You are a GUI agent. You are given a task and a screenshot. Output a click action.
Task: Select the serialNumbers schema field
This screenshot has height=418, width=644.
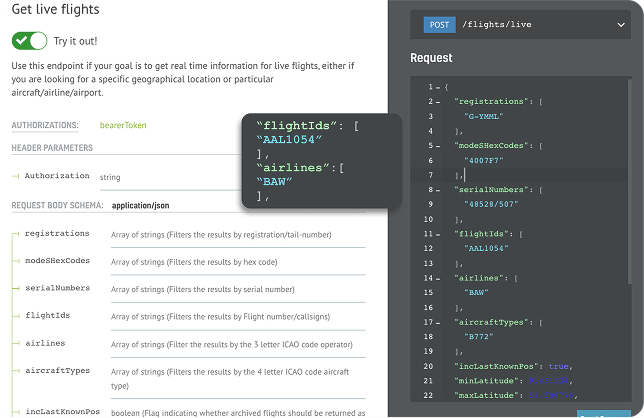coord(57,288)
